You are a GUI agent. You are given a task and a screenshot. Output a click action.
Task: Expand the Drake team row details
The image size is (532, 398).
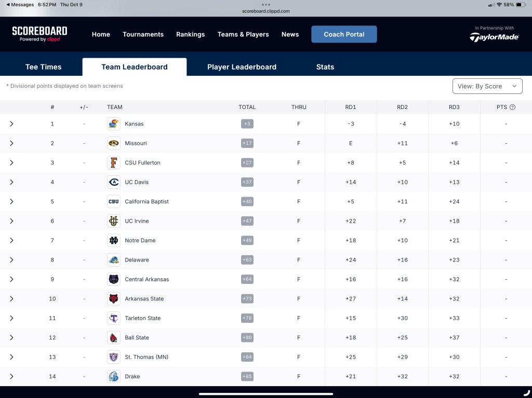(11, 377)
